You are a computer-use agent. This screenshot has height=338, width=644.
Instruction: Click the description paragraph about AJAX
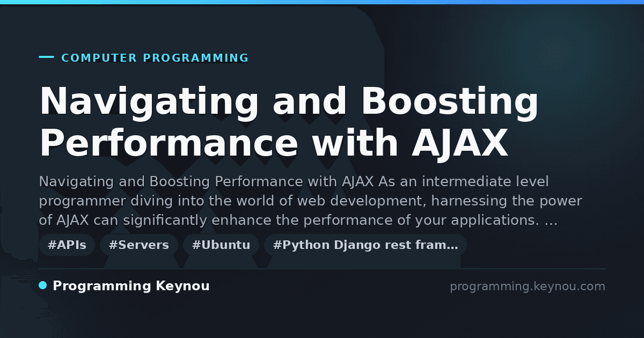click(310, 201)
